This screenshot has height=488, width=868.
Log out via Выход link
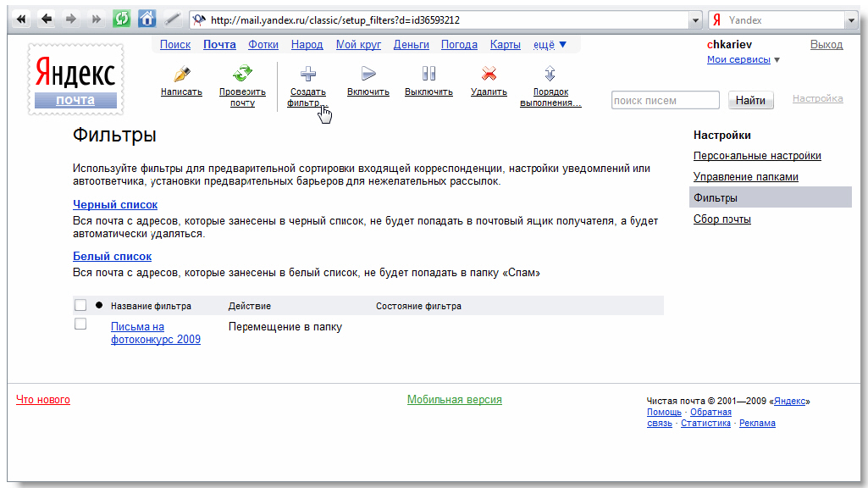tap(826, 45)
